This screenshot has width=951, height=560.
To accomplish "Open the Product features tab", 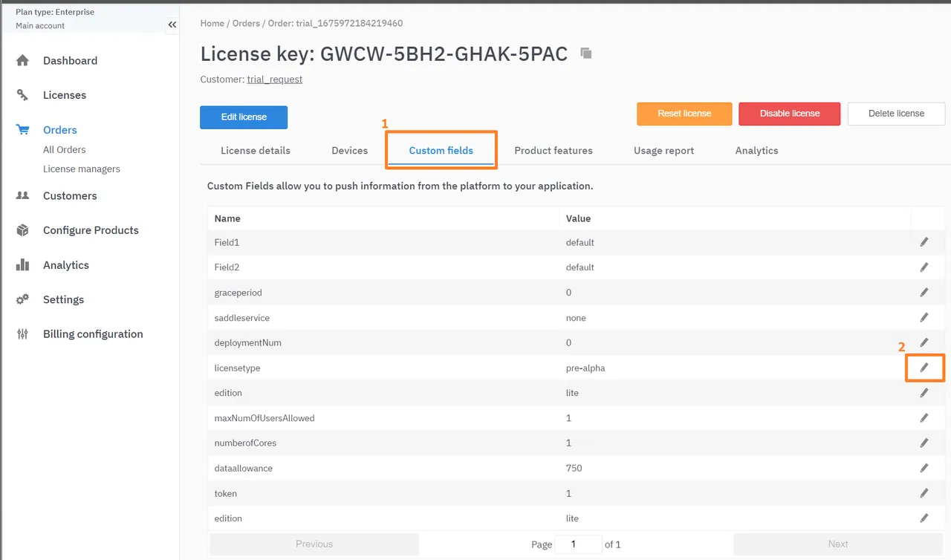I will click(554, 151).
